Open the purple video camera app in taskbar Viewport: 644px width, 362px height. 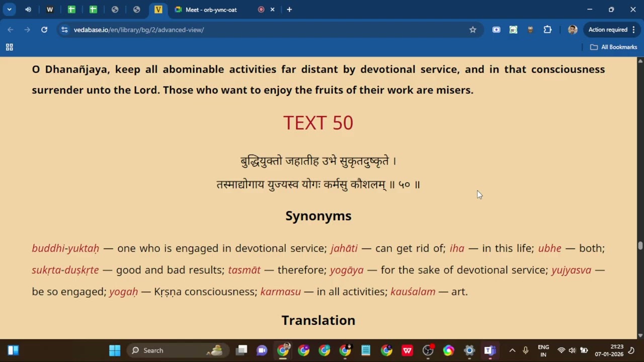262,350
